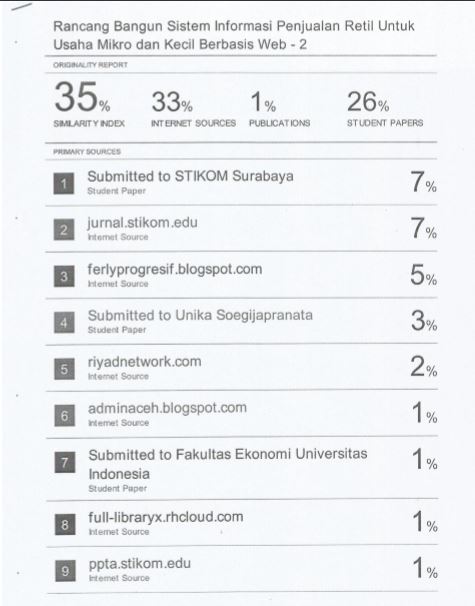Open ferlyprogresif.blogspot.com source
The height and width of the screenshot is (606, 475).
point(175,269)
